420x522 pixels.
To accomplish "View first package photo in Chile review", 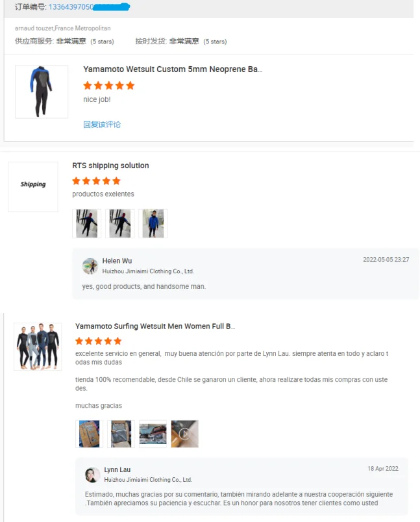I will [89, 434].
